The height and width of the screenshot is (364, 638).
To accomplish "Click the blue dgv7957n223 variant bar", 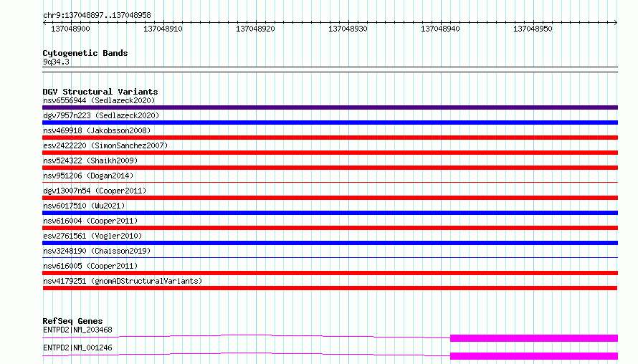I will coord(330,123).
